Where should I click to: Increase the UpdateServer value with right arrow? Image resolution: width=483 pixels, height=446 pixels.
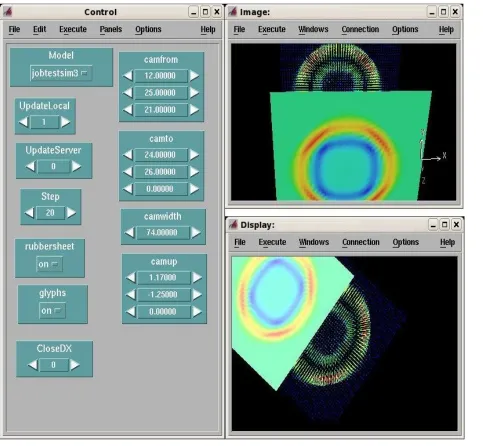[x=76, y=166]
